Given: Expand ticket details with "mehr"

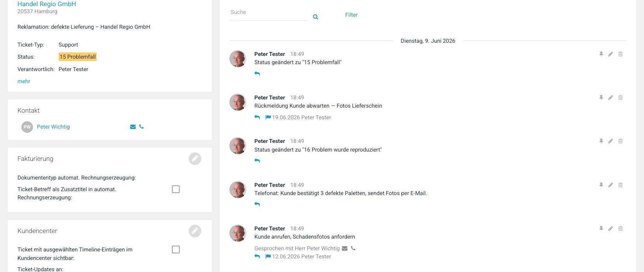Looking at the screenshot, I should pos(24,81).
